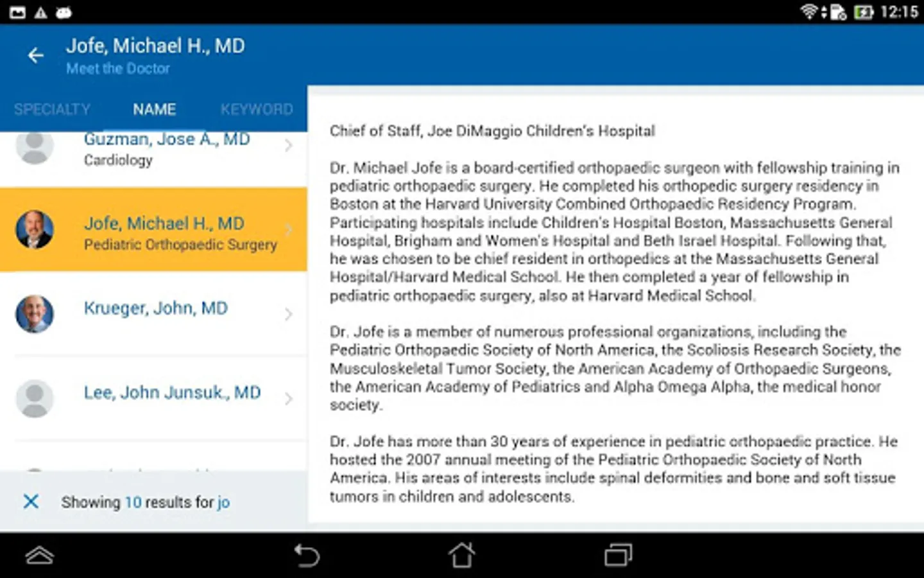Expand chevron on Guzman row

[x=289, y=146]
